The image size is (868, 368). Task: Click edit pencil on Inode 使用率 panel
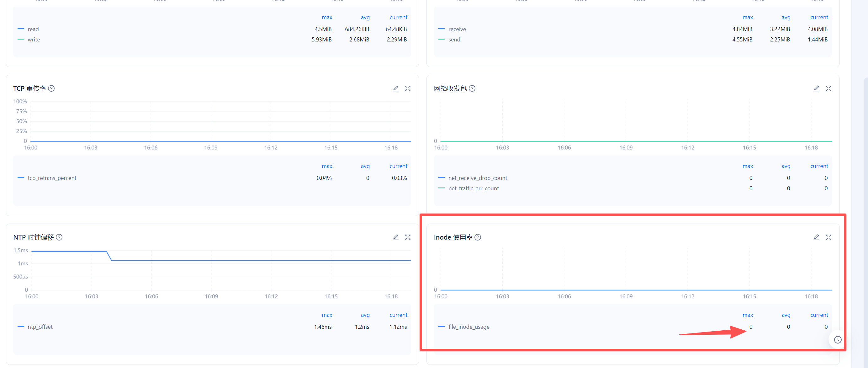(x=816, y=237)
